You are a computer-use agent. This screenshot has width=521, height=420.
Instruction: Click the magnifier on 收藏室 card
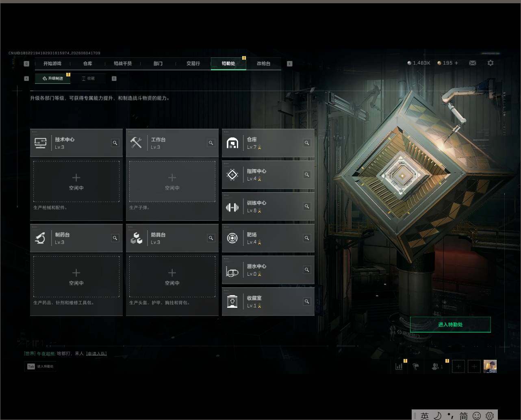coord(307,301)
